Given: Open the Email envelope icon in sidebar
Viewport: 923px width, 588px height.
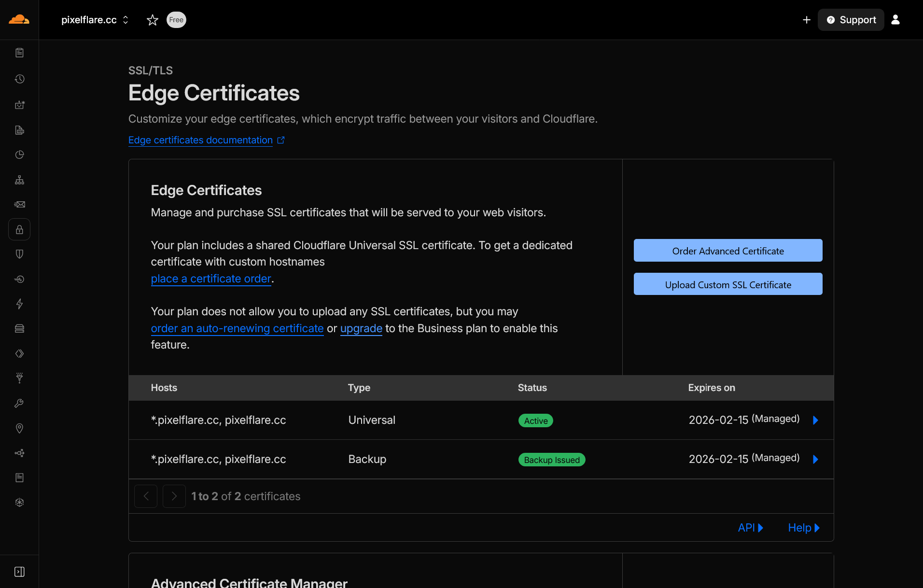Looking at the screenshot, I should pos(19,204).
